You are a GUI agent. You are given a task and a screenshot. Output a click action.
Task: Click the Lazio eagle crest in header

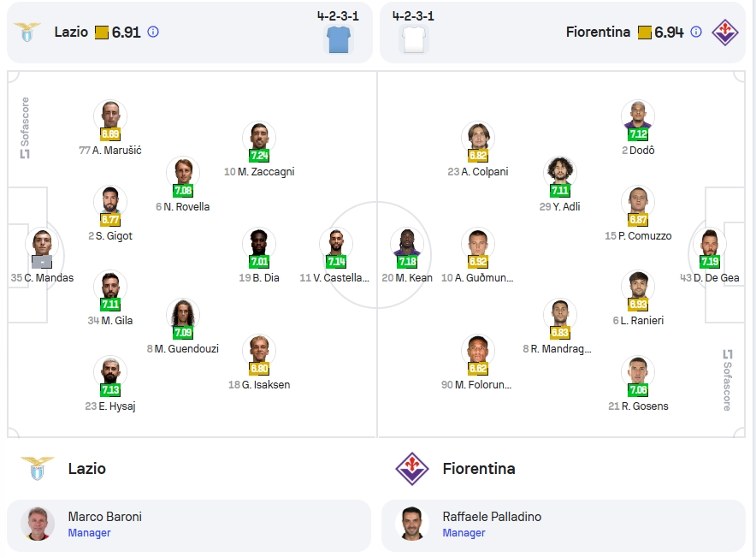coord(27,33)
